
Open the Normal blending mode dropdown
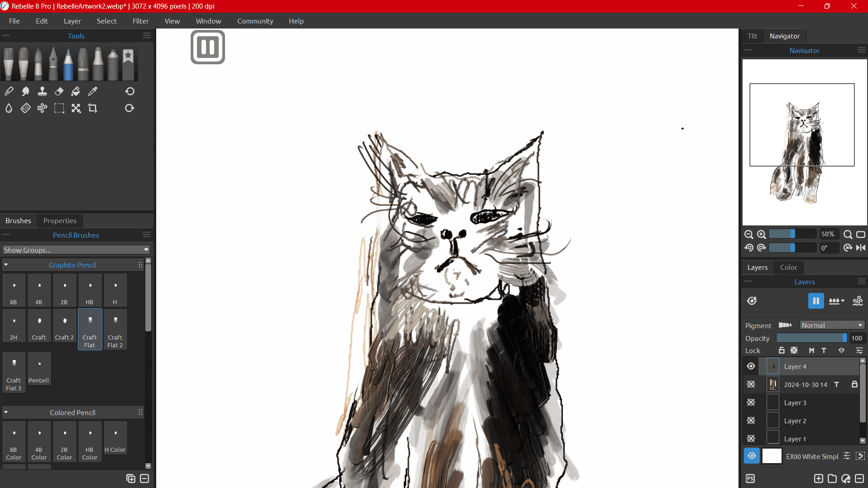tap(831, 325)
